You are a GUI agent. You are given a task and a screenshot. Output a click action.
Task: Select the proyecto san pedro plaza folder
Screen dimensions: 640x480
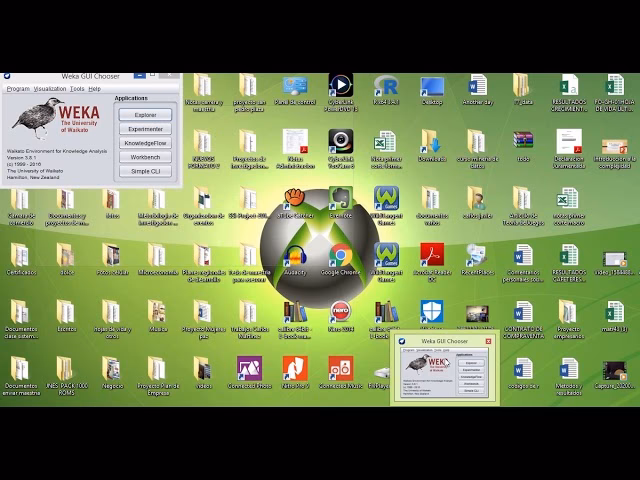pos(249,93)
